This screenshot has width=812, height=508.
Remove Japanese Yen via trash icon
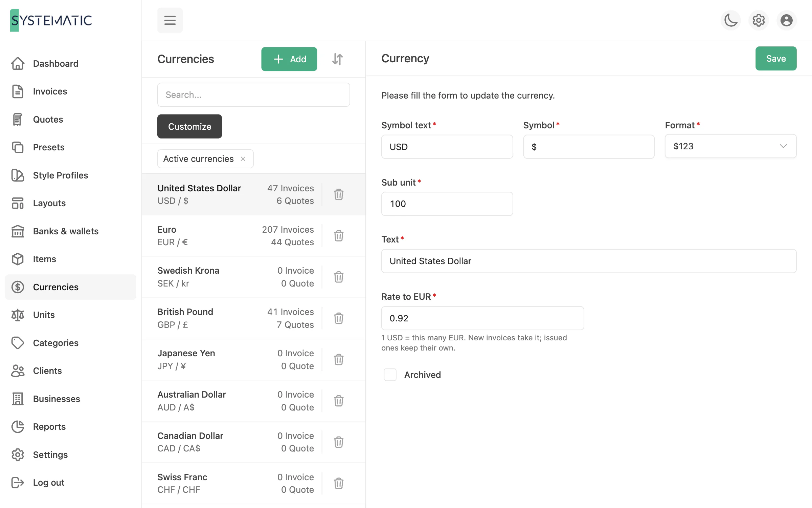click(x=339, y=360)
